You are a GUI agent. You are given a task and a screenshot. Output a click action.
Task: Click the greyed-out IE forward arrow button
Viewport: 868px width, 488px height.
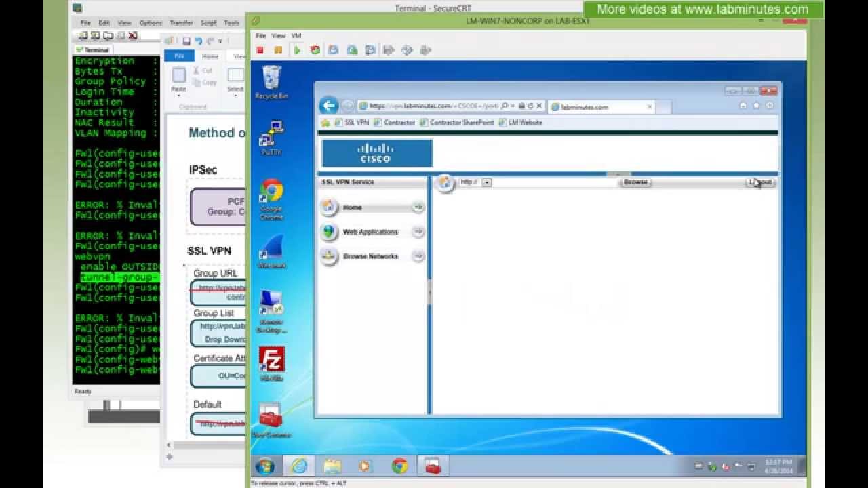click(347, 106)
